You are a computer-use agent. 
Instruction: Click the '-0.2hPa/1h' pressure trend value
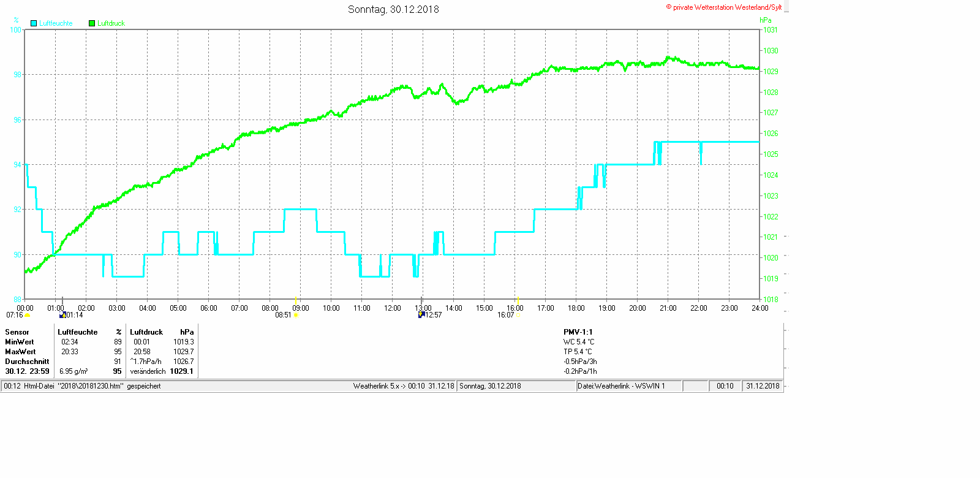pyautogui.click(x=580, y=371)
